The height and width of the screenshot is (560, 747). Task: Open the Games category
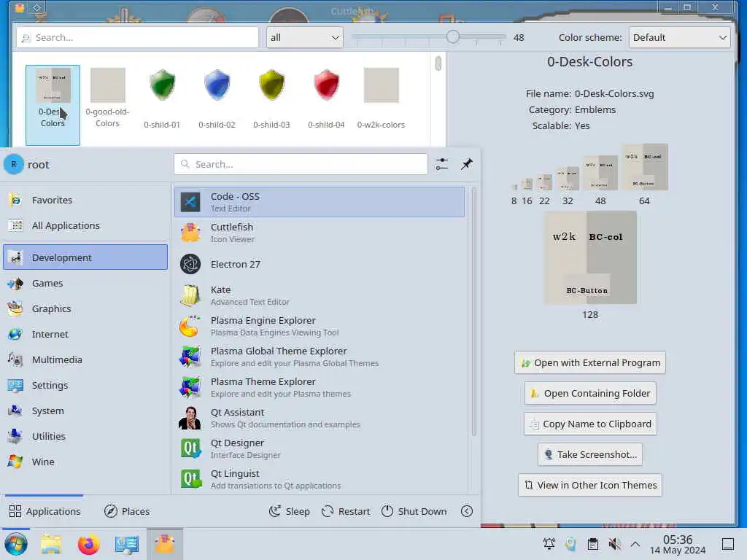(x=85, y=284)
